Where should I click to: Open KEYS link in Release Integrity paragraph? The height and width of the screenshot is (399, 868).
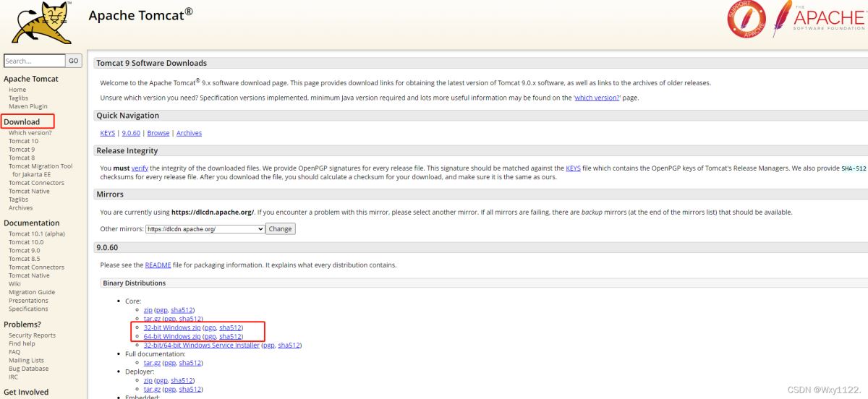point(573,168)
